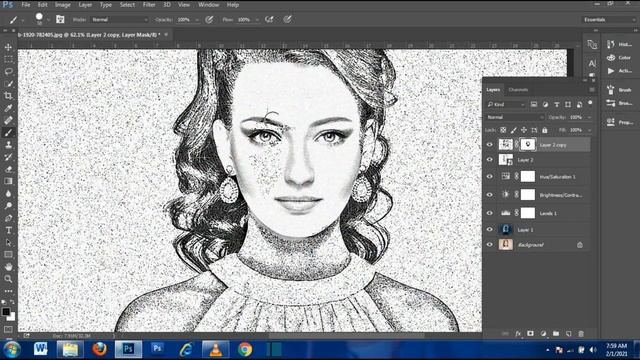Select the Clone Stamp tool

(8, 145)
